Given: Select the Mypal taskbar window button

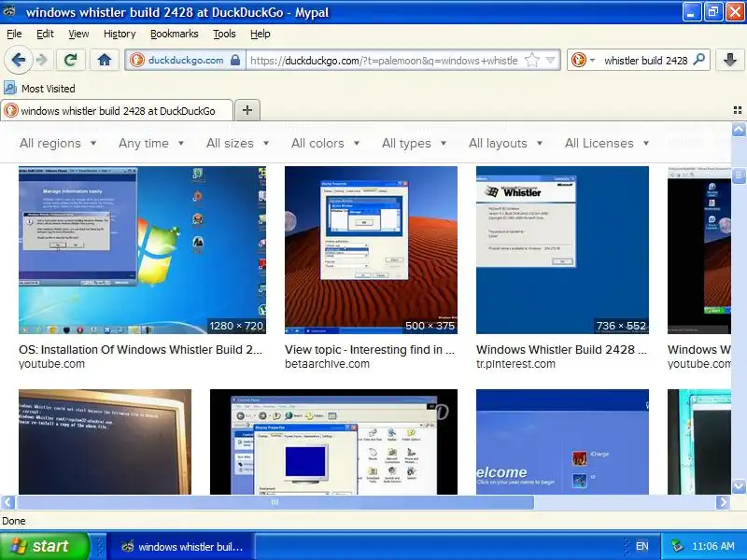Looking at the screenshot, I should tap(180, 546).
